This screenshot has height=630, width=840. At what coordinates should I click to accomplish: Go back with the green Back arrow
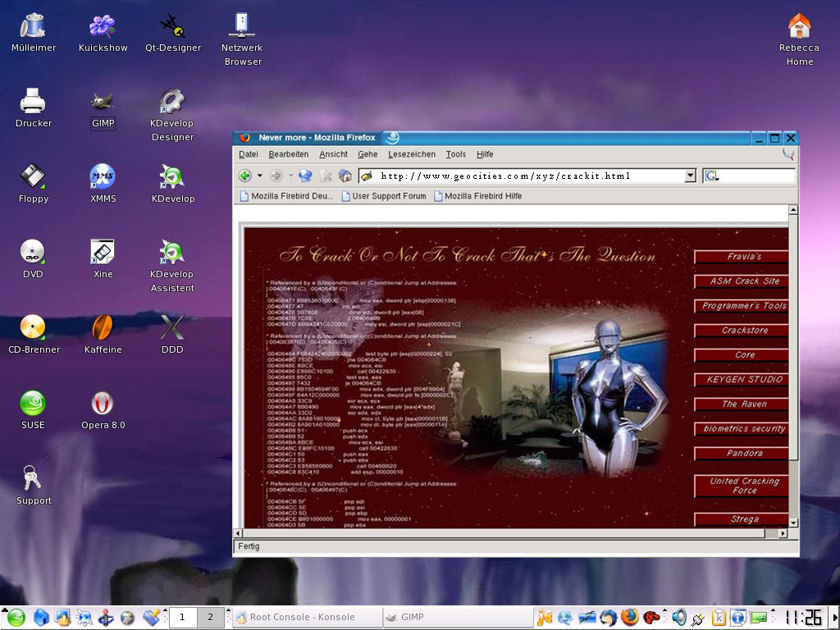coord(245,176)
